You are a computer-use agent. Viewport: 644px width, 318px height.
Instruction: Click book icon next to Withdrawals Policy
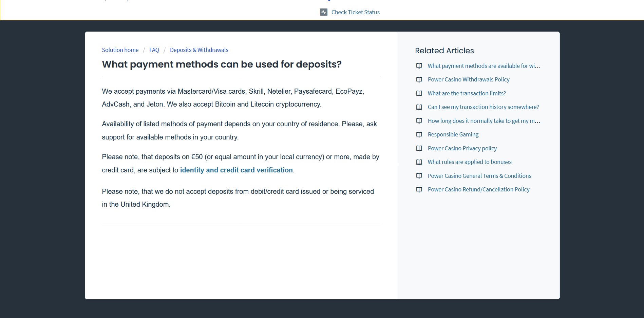point(419,79)
